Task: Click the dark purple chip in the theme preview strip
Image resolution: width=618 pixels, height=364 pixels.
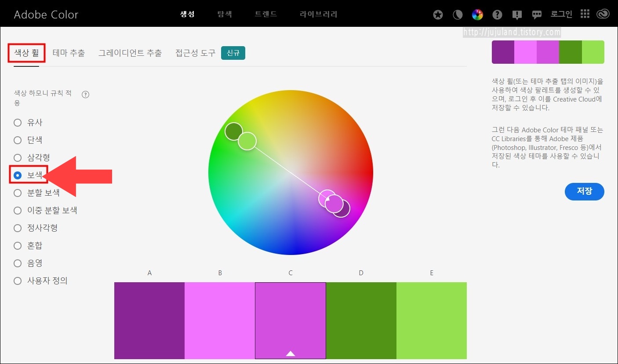Action: point(503,52)
